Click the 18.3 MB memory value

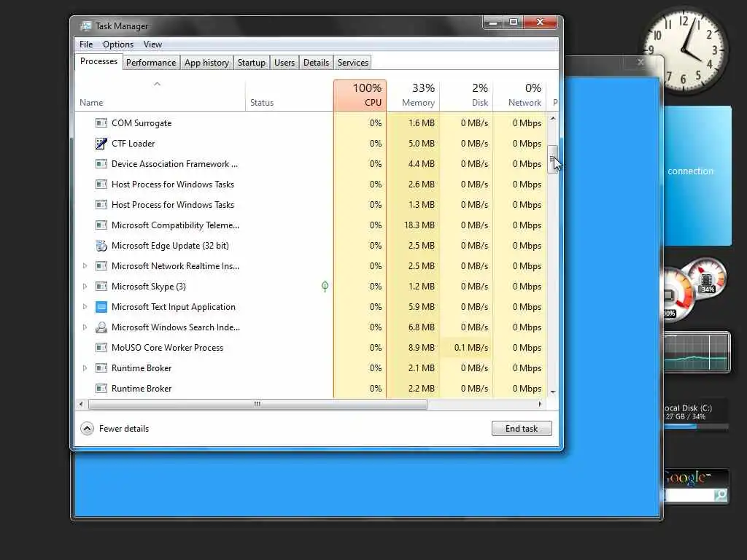(419, 225)
